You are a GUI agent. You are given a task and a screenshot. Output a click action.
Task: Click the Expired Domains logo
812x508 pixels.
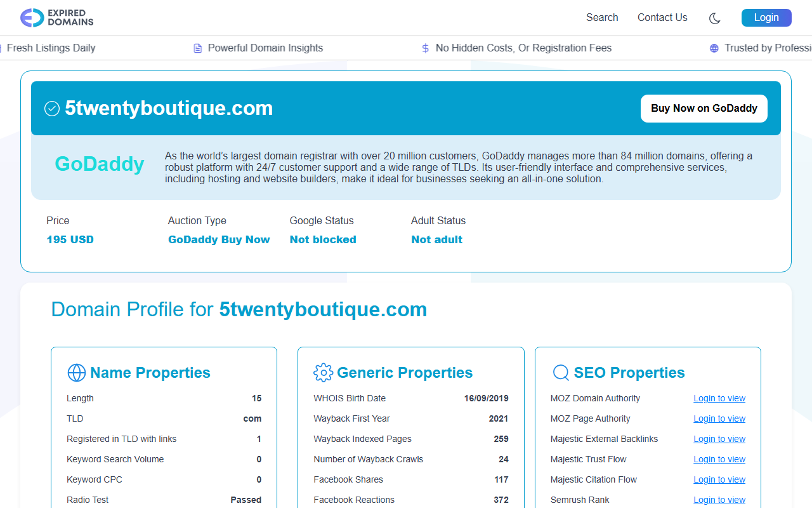[x=56, y=18]
